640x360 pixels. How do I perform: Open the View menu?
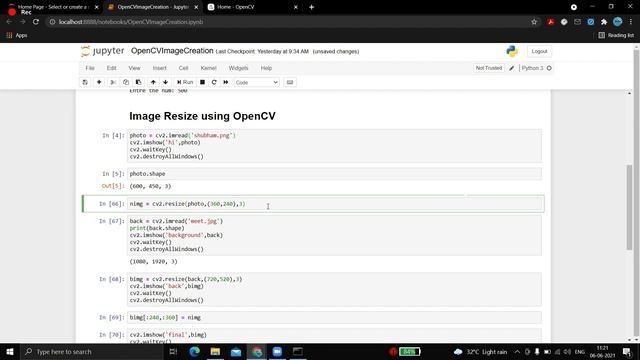click(134, 68)
